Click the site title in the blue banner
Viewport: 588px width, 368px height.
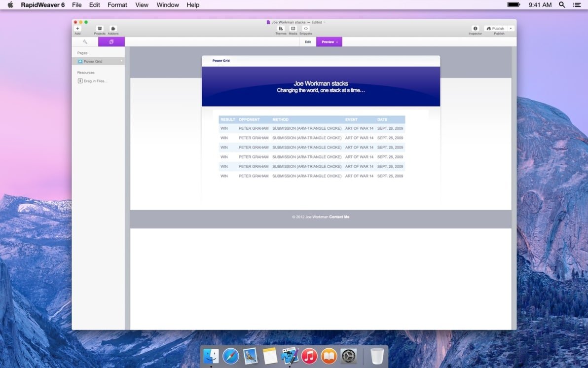click(321, 84)
